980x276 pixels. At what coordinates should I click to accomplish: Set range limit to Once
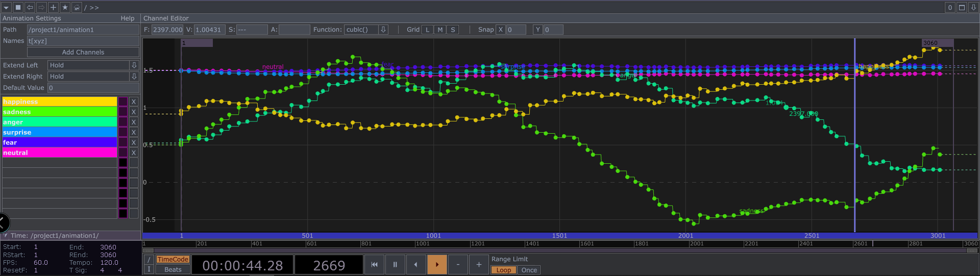[529, 270]
